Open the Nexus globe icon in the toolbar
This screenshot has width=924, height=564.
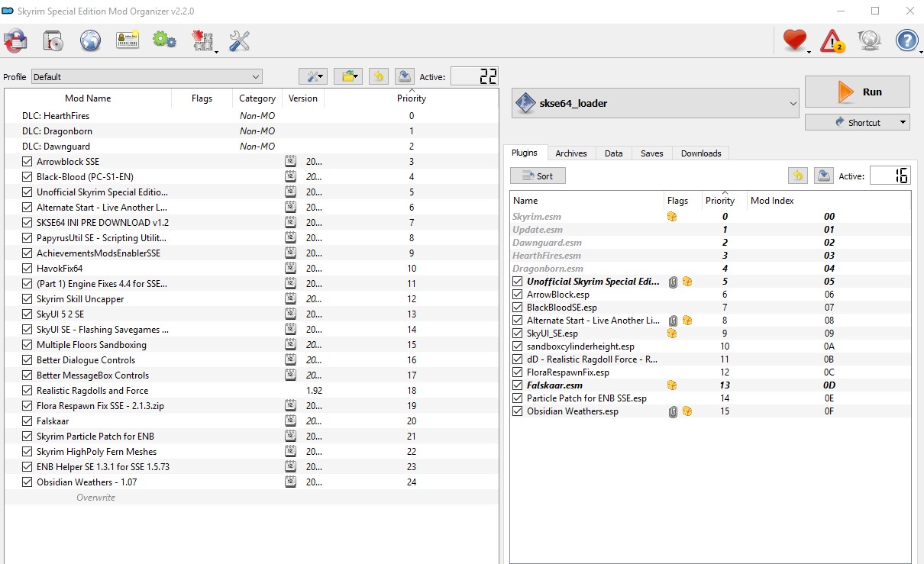(90, 40)
